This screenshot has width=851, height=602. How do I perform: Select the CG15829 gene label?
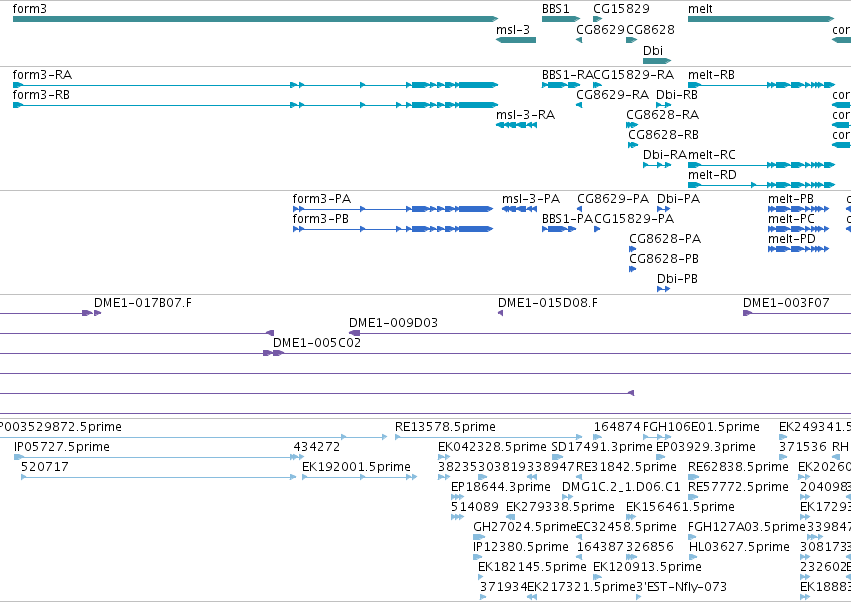(x=621, y=9)
